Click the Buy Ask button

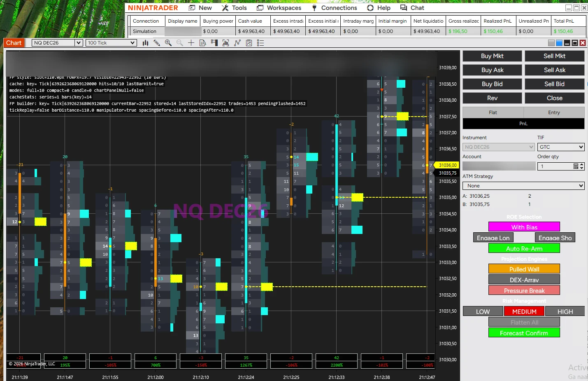[x=492, y=70]
